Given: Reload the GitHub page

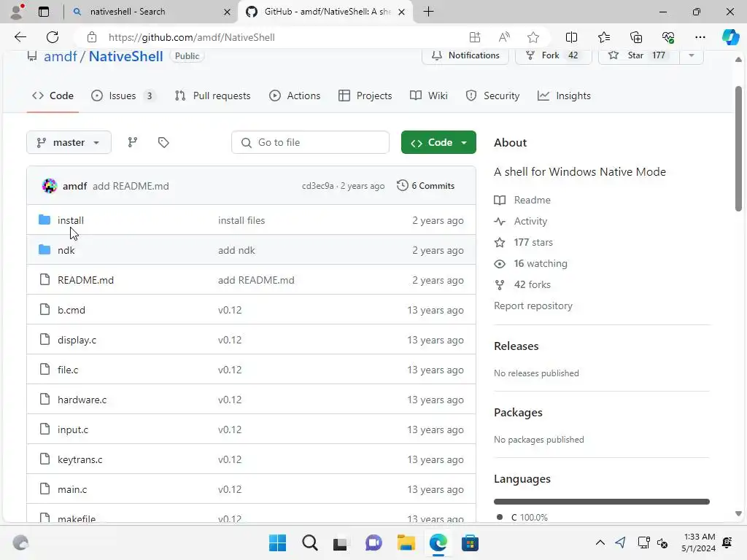Looking at the screenshot, I should [x=53, y=37].
